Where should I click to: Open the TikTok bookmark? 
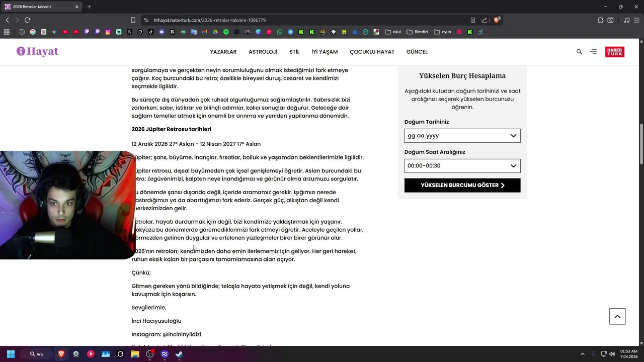(x=151, y=32)
